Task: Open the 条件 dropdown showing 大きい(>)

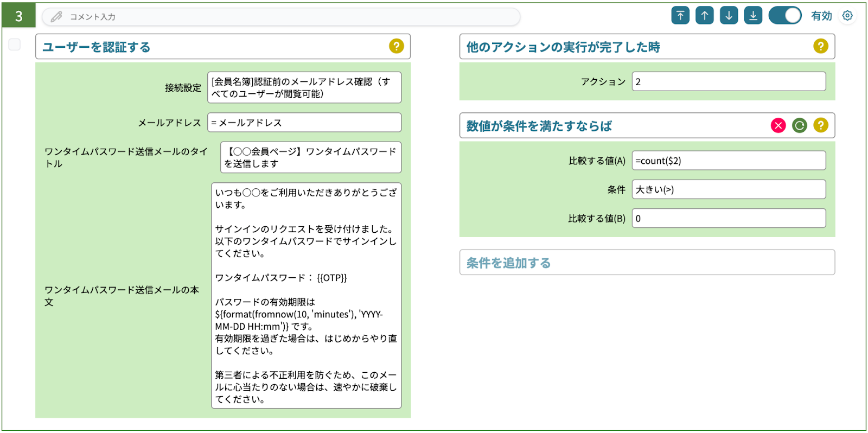Action: [729, 189]
